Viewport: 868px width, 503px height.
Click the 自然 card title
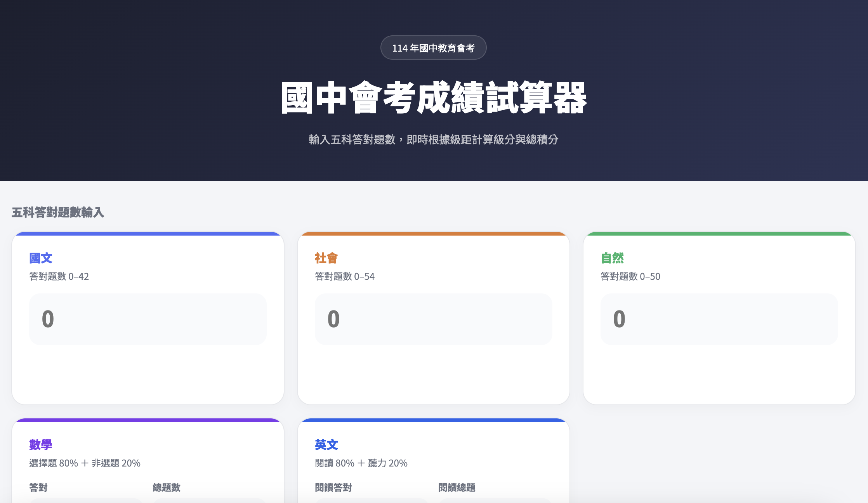click(x=612, y=258)
